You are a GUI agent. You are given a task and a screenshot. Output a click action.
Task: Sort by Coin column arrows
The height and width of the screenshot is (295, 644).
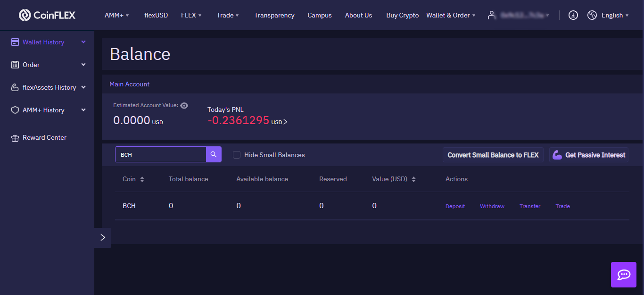point(142,179)
